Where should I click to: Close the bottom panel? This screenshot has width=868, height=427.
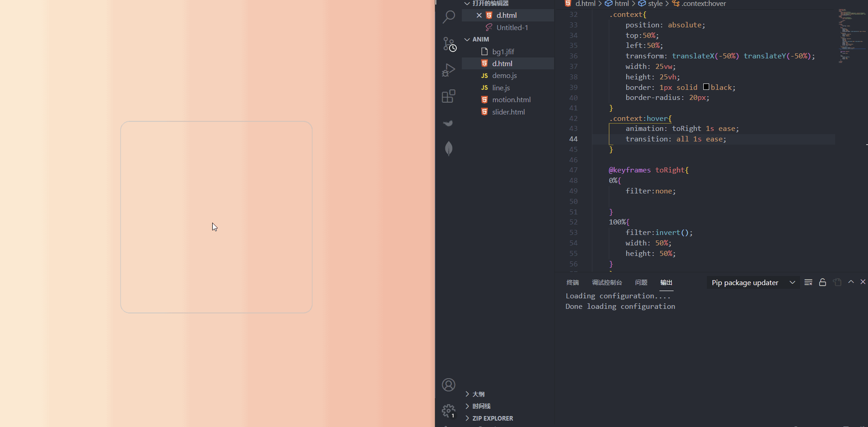[x=863, y=282]
